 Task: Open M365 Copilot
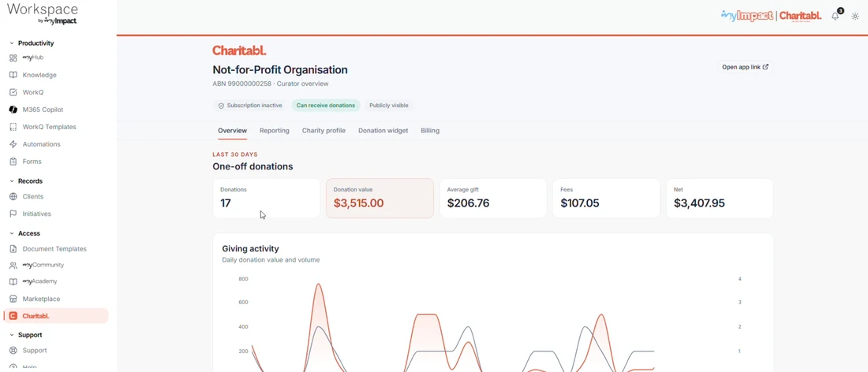tap(43, 110)
